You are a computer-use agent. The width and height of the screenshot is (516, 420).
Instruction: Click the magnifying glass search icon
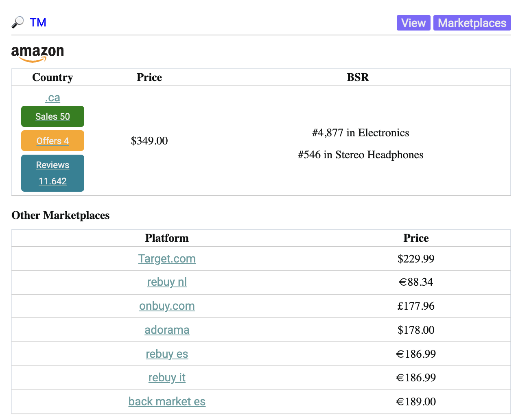tap(17, 22)
